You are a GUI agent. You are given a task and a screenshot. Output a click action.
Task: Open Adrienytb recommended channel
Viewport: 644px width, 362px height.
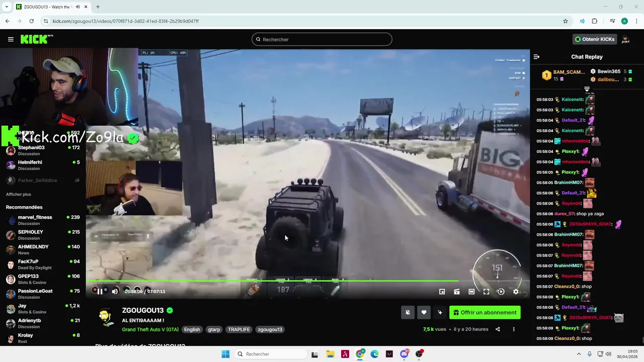click(x=43, y=323)
